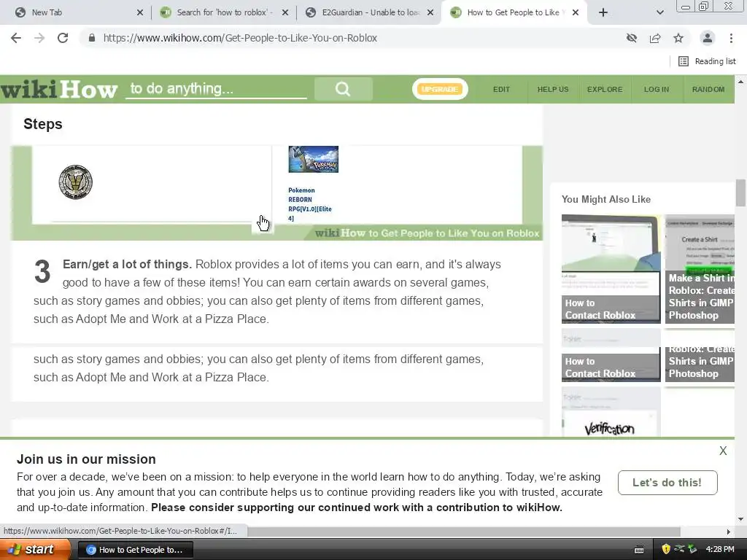Open the EXPLORE menu item
Viewport: 747px width, 560px height.
(x=605, y=89)
